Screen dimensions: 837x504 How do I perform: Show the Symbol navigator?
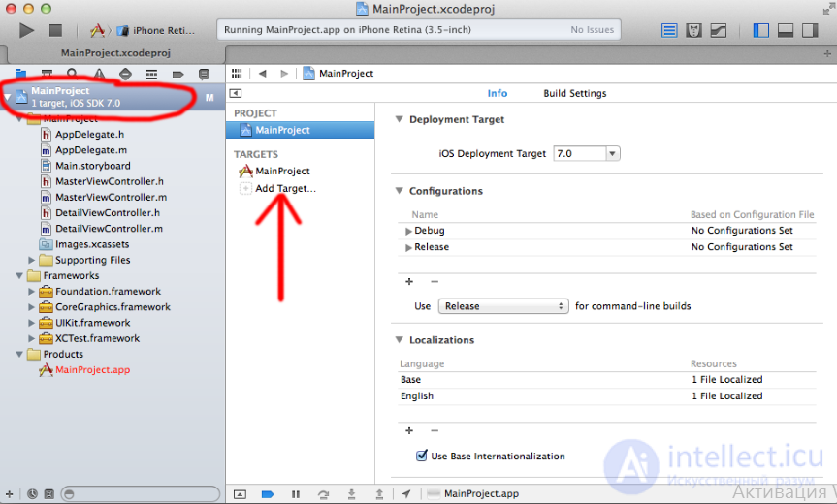(47, 74)
